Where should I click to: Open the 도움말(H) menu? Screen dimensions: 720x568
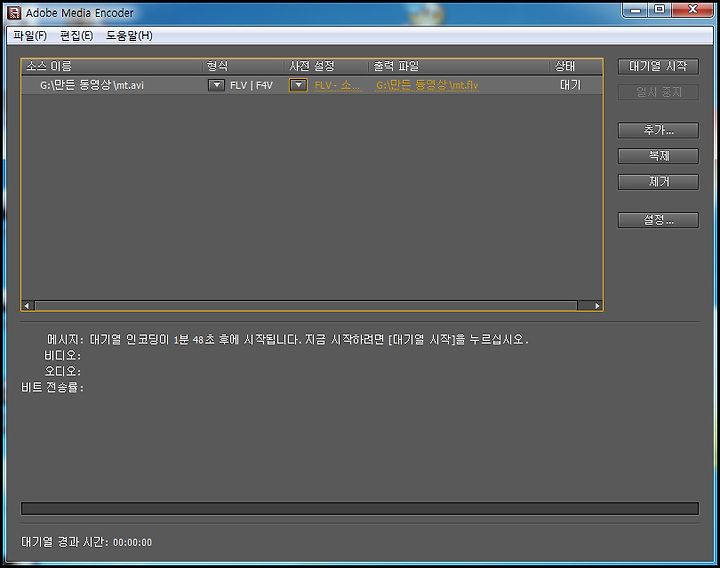pos(129,35)
